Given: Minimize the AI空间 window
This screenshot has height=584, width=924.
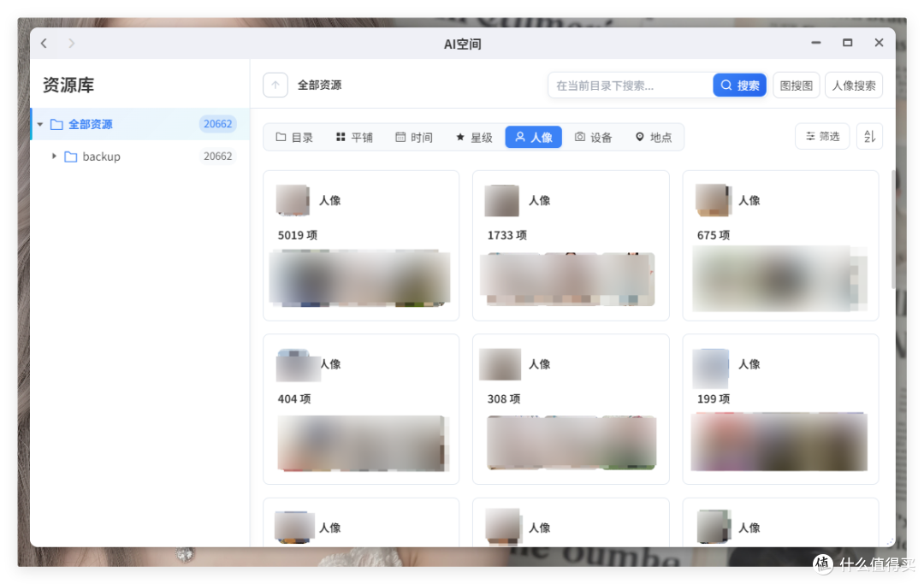Looking at the screenshot, I should coord(816,43).
